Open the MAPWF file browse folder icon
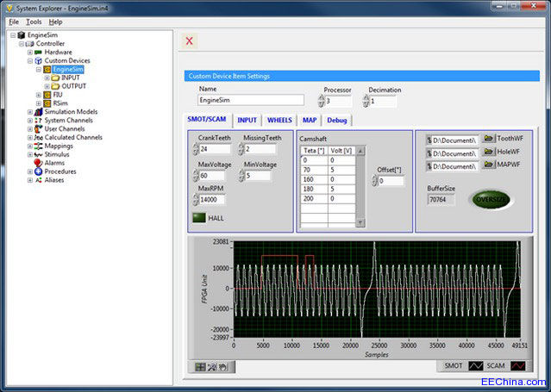Viewport: 551px width, 392px height. 487,165
